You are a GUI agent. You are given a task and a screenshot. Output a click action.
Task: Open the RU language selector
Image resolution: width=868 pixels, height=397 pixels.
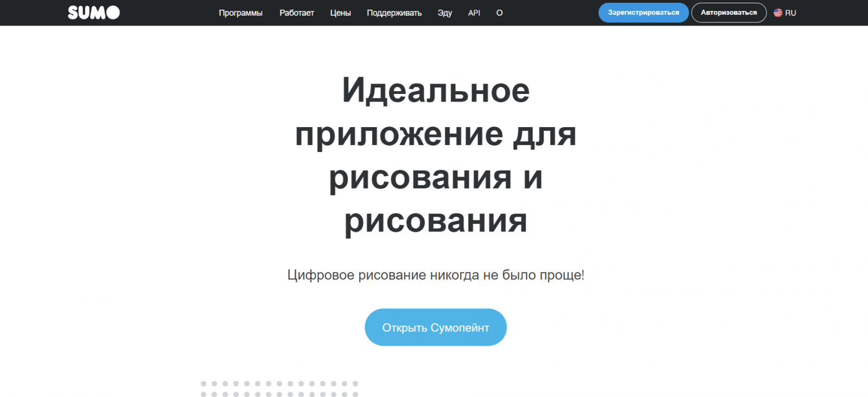[785, 13]
